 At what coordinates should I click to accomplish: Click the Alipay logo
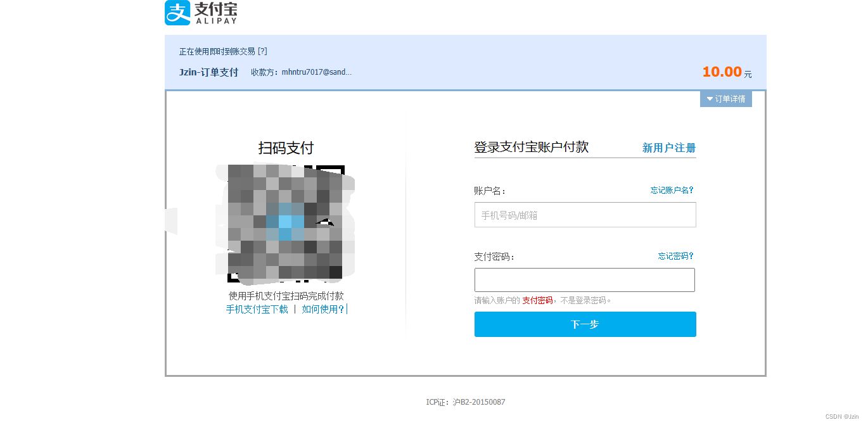[x=201, y=13]
